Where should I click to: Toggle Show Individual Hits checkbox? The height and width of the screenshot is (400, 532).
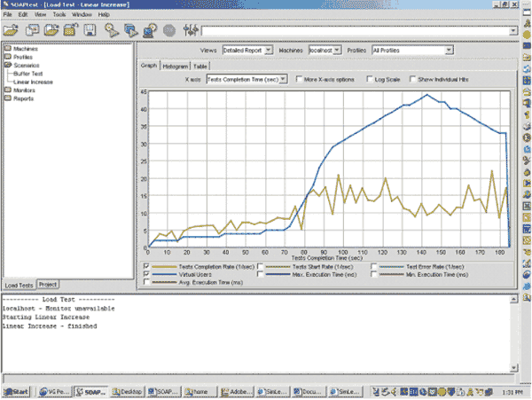[413, 79]
